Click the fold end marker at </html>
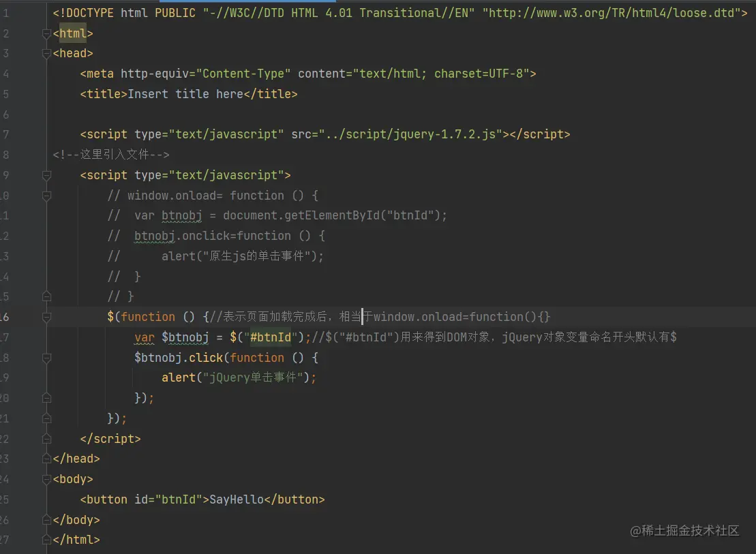 tap(47, 540)
